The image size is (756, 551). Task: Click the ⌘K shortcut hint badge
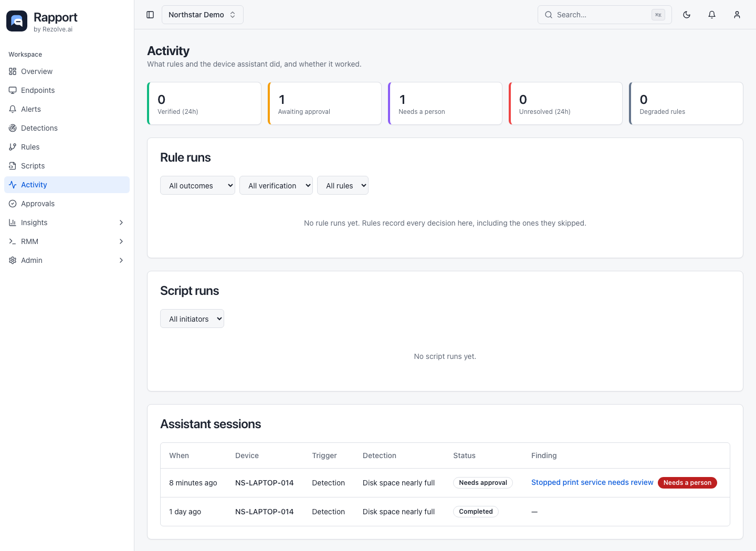pyautogui.click(x=658, y=15)
